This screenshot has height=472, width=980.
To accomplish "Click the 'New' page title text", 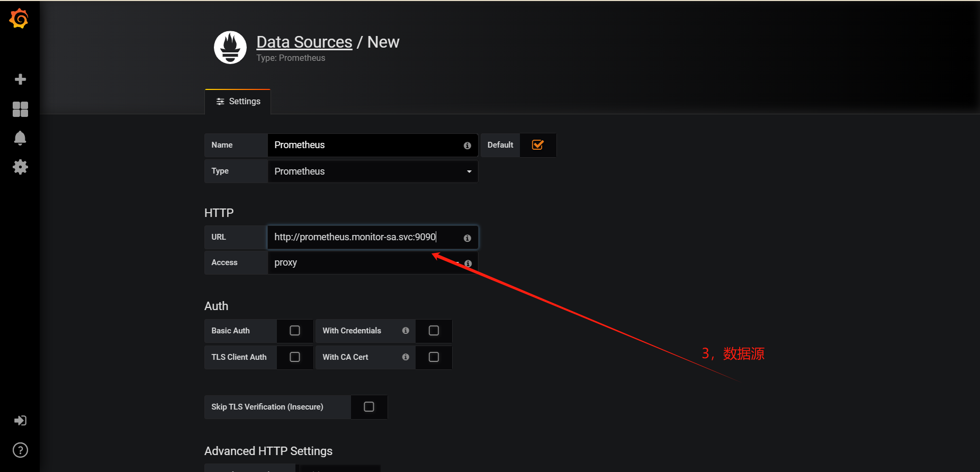I will point(383,42).
